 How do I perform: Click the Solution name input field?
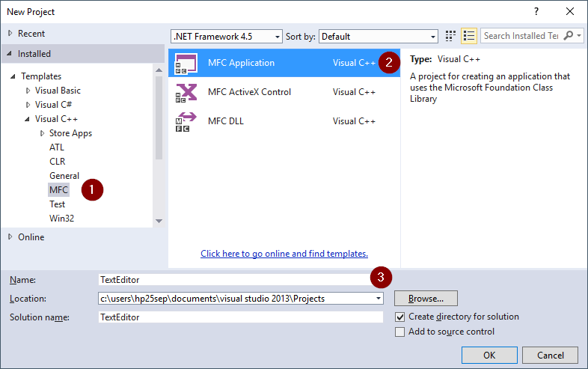pyautogui.click(x=241, y=317)
